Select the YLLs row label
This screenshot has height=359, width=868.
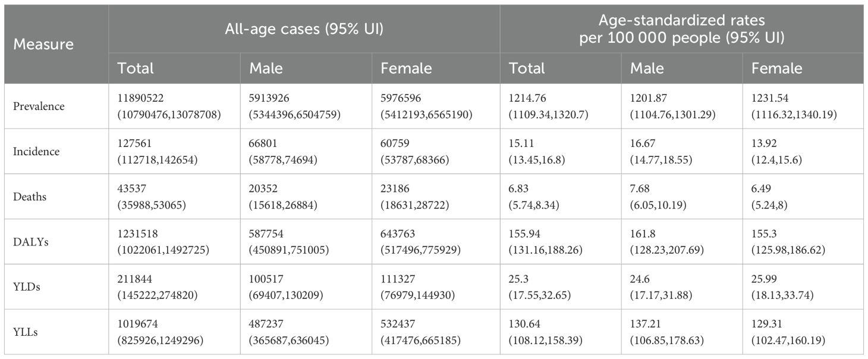coord(27,332)
